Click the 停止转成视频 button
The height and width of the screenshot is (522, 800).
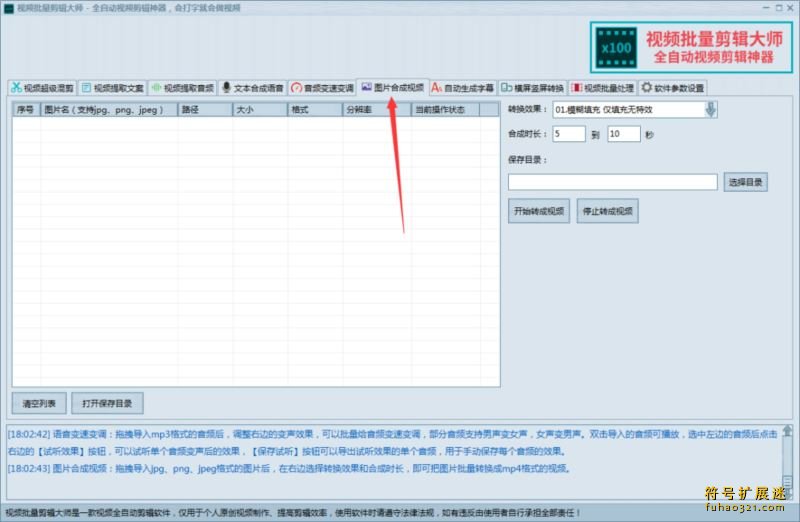(x=607, y=211)
